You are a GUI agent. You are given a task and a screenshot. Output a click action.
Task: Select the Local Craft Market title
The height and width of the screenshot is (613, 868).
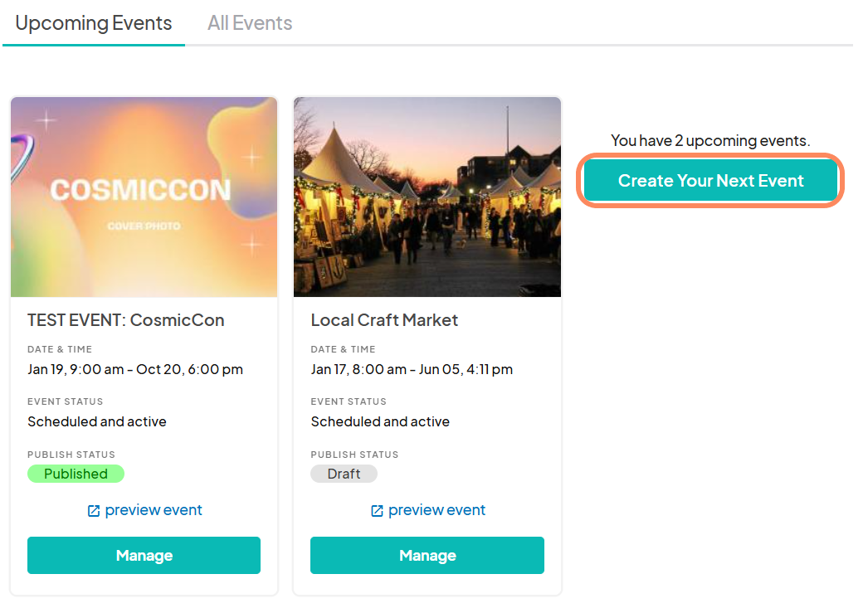click(x=384, y=320)
